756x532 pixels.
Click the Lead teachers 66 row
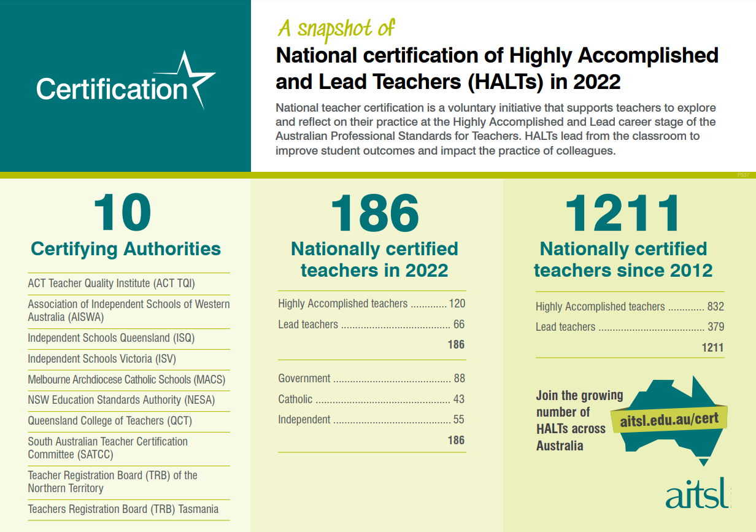click(372, 324)
